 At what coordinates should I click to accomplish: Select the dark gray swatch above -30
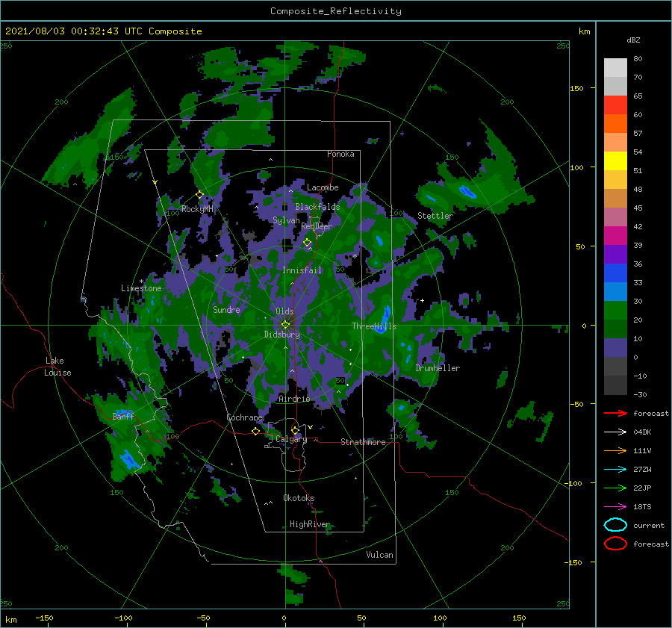(615, 385)
